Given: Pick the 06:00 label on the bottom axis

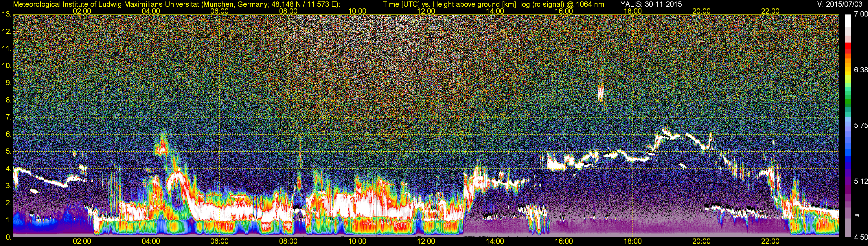Looking at the screenshot, I should [x=220, y=241].
